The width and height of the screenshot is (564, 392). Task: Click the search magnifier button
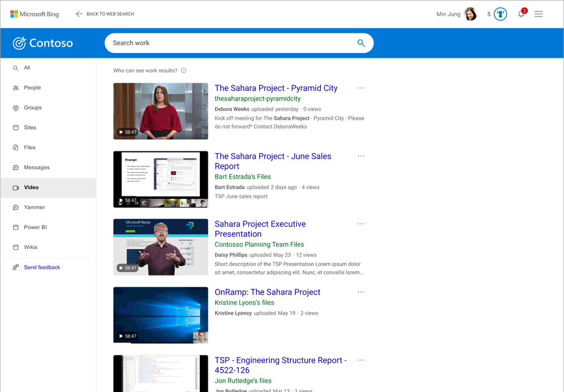point(361,43)
